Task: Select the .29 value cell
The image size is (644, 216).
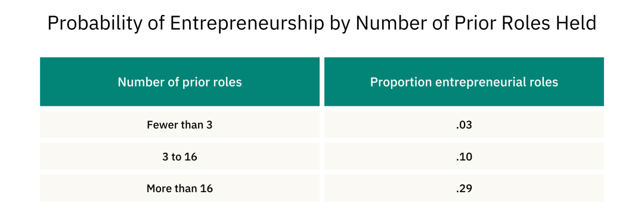Action: (464, 188)
